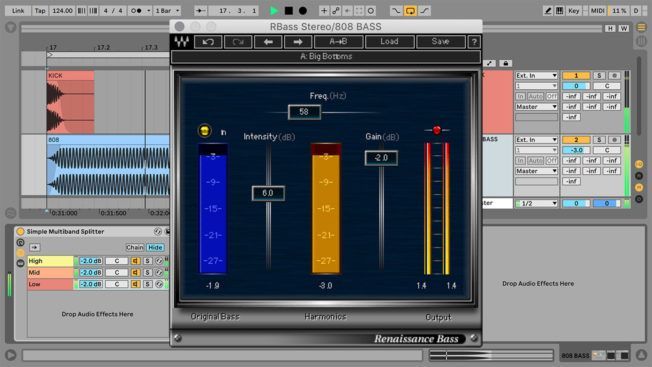Toggle the metronome in the transport bar

tap(136, 11)
